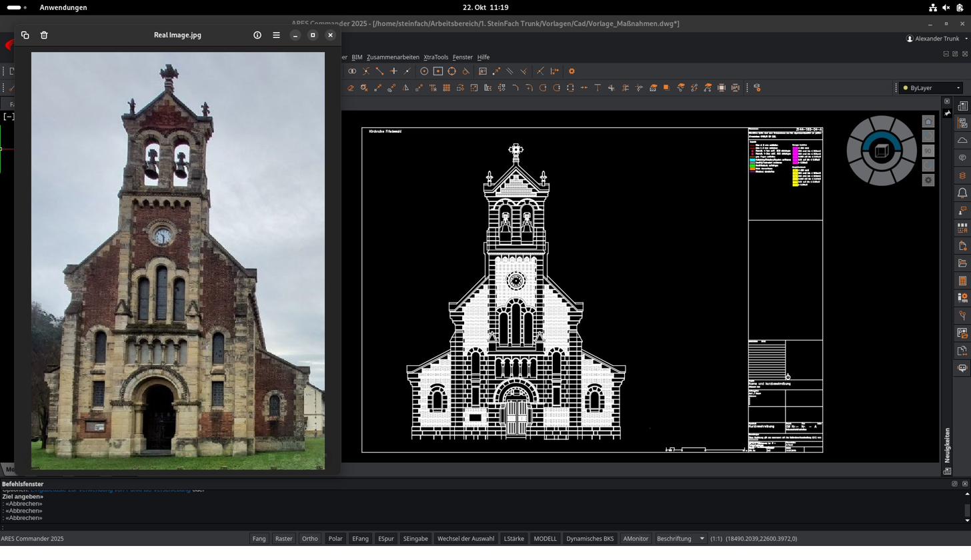Open the comments speech bubble panel
Screen dimensions: 971x560
tap(962, 158)
